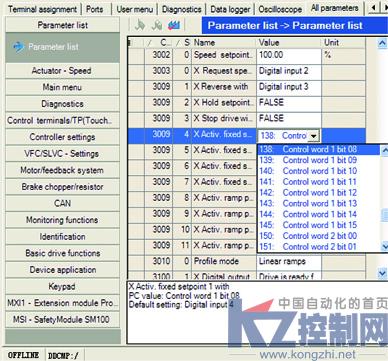Viewport: 388px width, 361px height.
Task: Open the Data logger tab
Action: point(230,9)
